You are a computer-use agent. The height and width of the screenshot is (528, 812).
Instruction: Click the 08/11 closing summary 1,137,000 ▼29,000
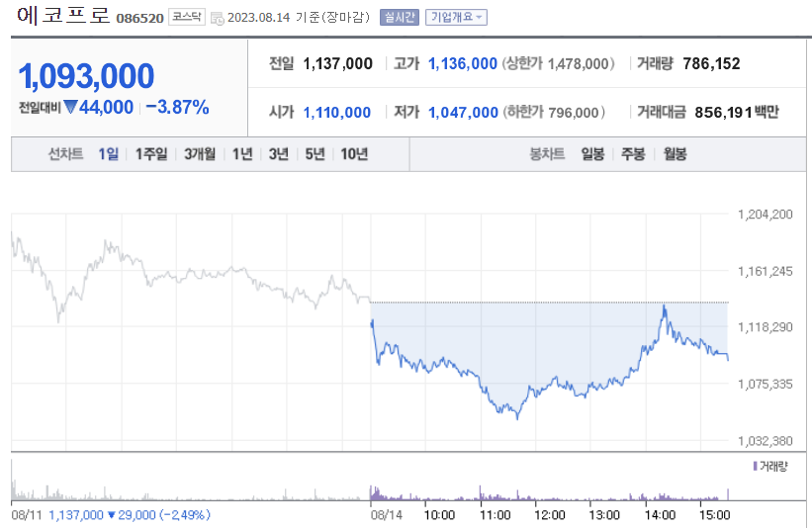pyautogui.click(x=130, y=515)
